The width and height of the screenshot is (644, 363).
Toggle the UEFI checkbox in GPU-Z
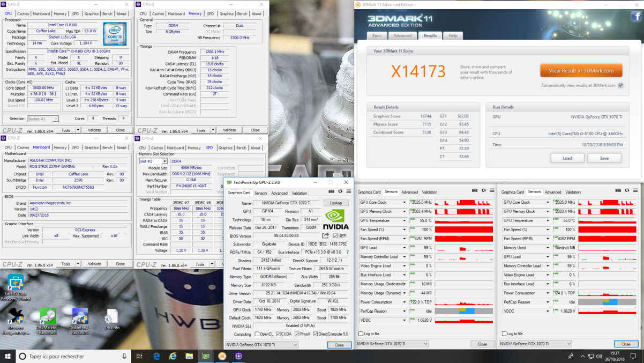point(335,236)
